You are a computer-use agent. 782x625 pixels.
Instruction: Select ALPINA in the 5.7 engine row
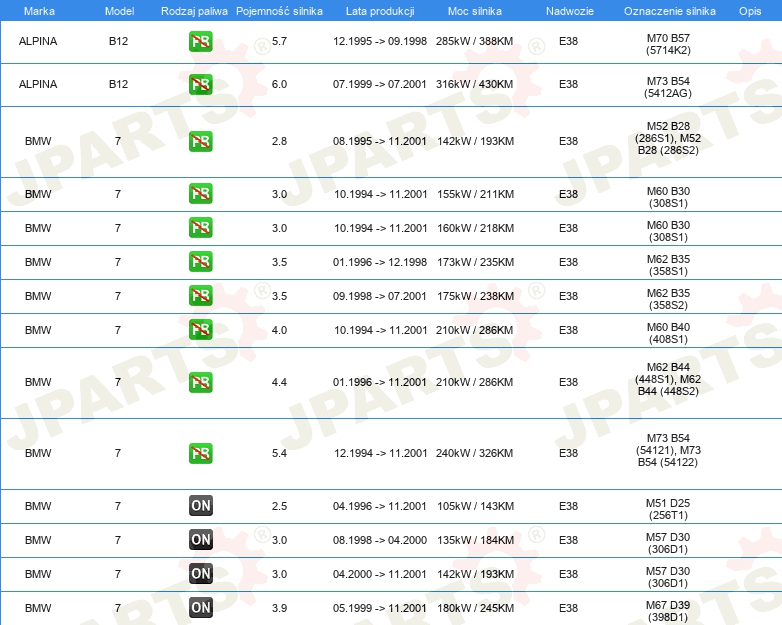coord(38,41)
